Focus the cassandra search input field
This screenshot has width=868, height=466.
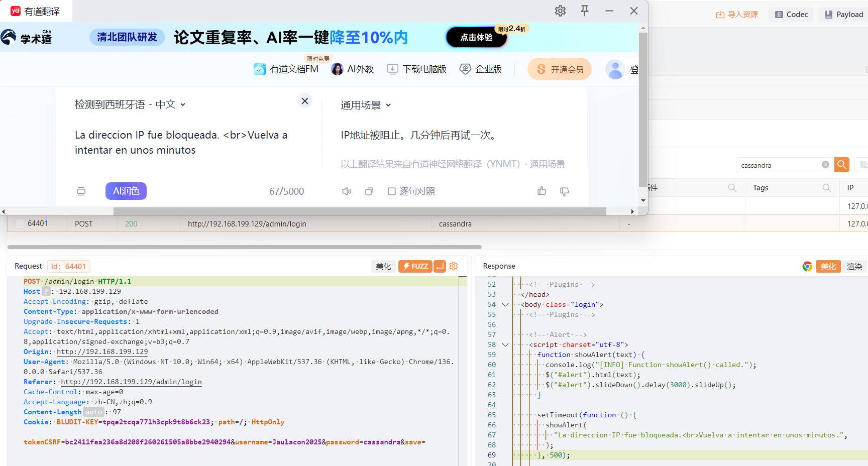[x=780, y=165]
